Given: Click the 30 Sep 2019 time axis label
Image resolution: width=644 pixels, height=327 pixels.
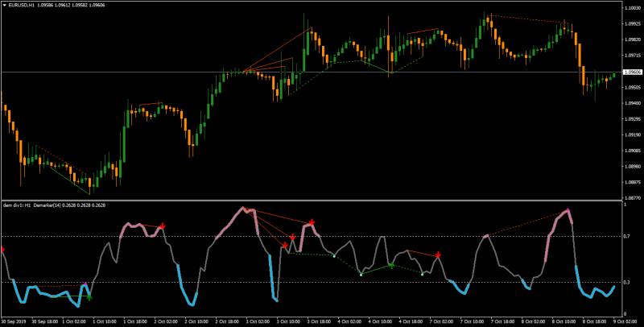Looking at the screenshot, I should point(12,322).
